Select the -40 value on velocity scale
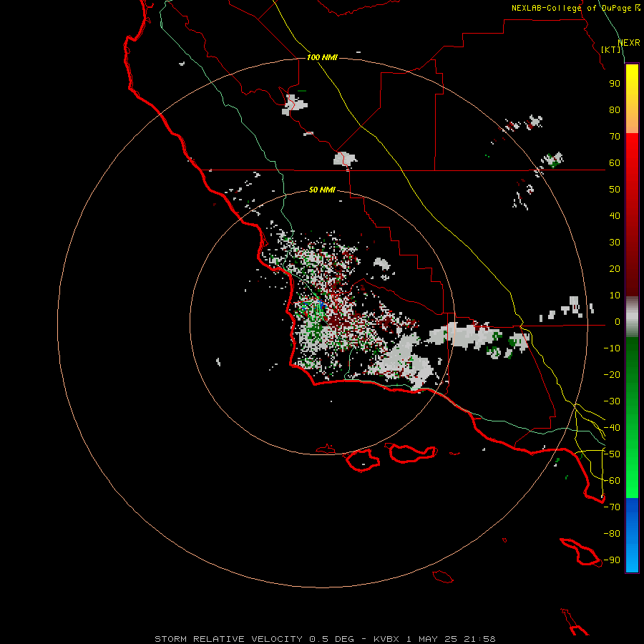Image resolution: width=644 pixels, height=644 pixels. [612, 428]
